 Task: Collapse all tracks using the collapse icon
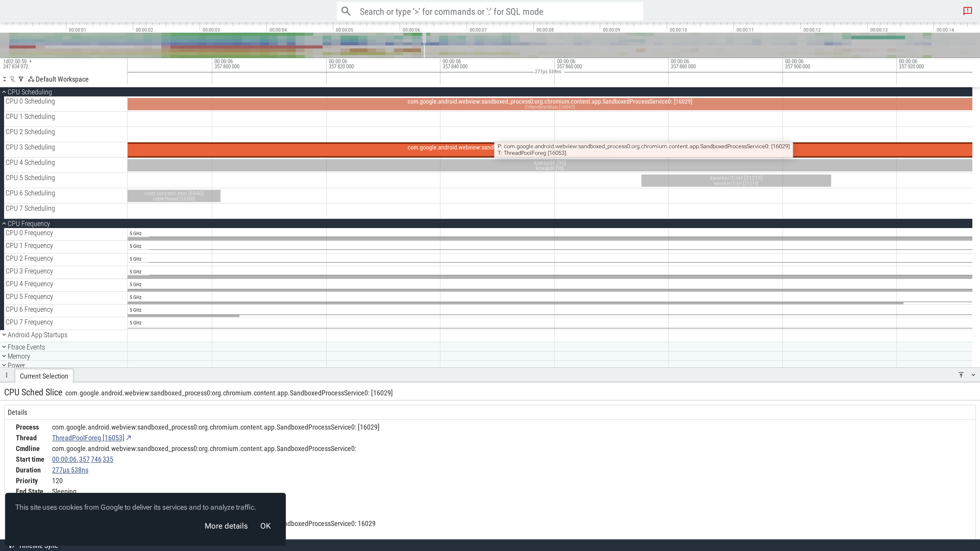coord(5,79)
